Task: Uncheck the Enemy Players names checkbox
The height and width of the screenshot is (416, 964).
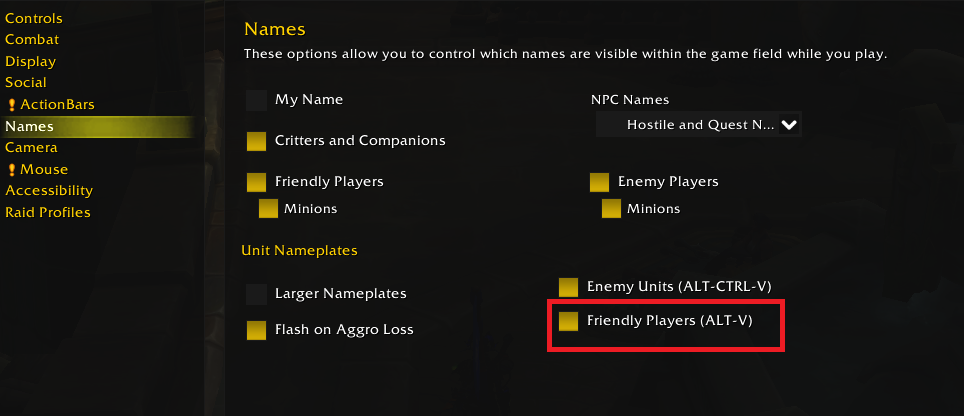Action: point(600,182)
